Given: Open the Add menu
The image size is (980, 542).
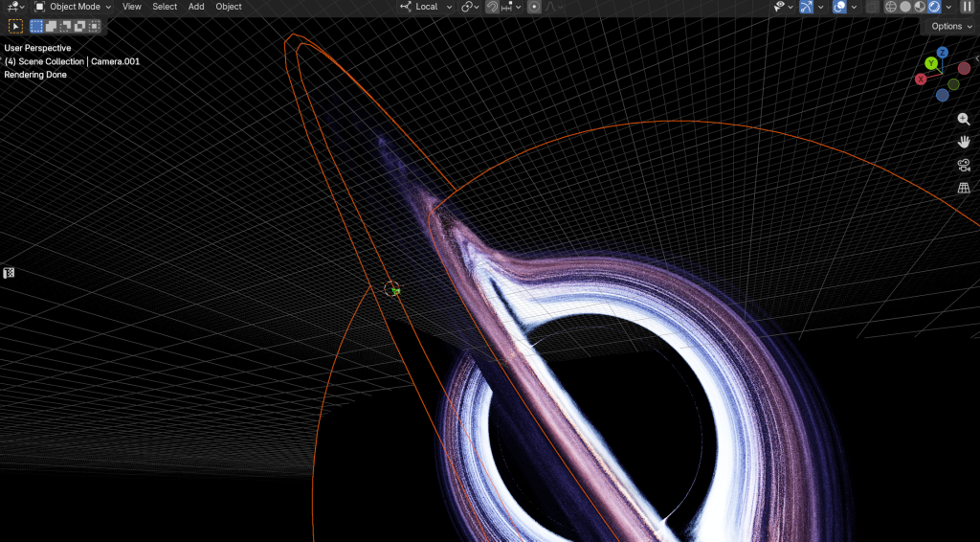Looking at the screenshot, I should [x=196, y=7].
